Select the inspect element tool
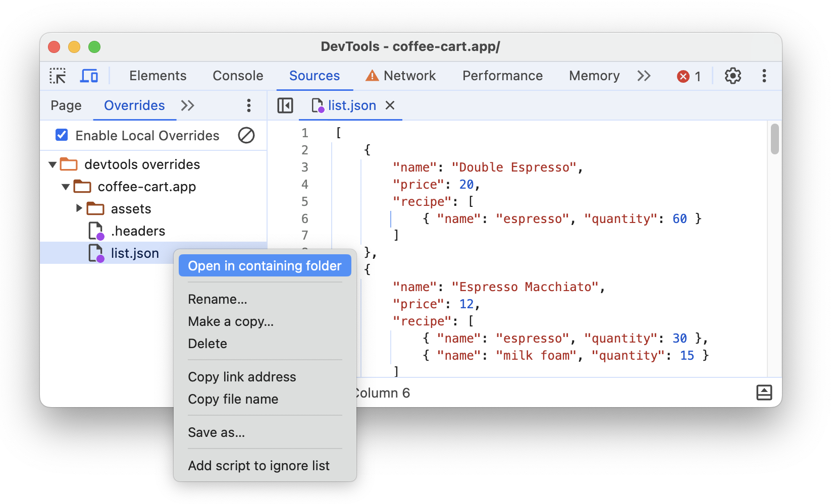This screenshot has width=836, height=504. click(58, 76)
